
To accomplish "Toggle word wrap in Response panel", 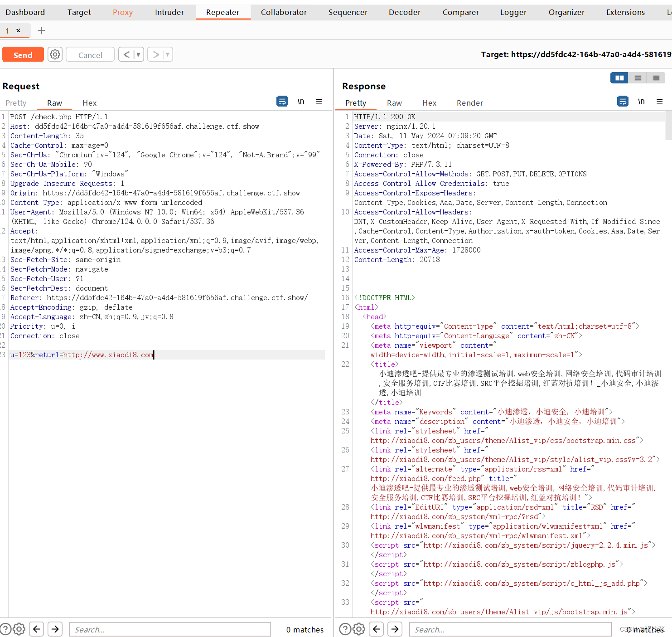I will point(623,101).
